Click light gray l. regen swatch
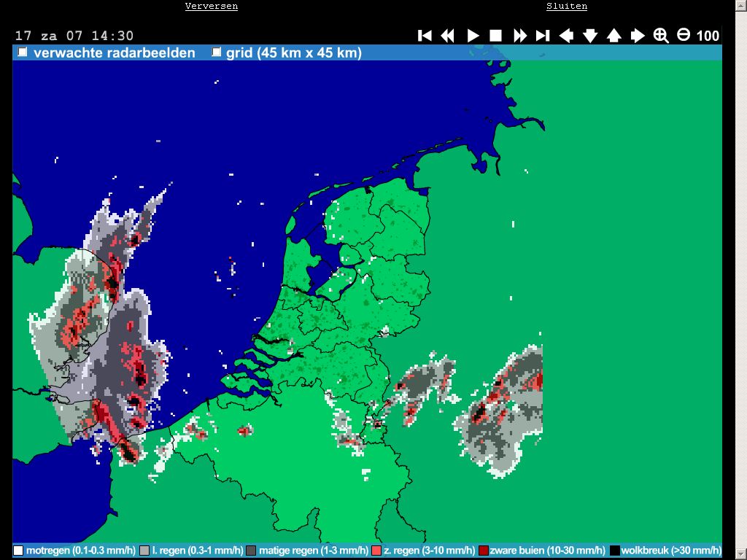This screenshot has width=747, height=560. click(144, 551)
